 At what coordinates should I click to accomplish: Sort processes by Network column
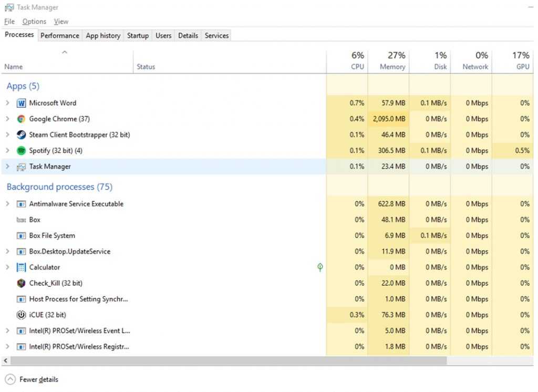[471, 61]
